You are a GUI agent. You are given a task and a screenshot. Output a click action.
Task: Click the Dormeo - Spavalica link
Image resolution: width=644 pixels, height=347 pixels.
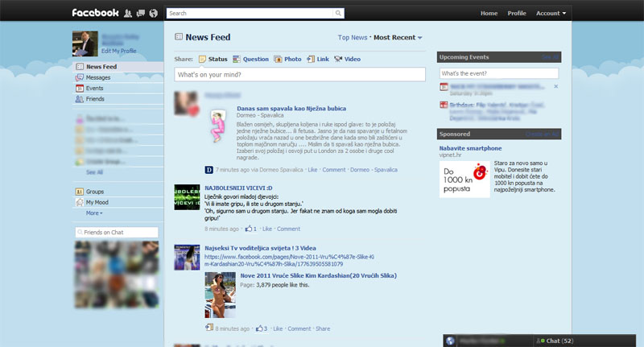click(x=374, y=170)
